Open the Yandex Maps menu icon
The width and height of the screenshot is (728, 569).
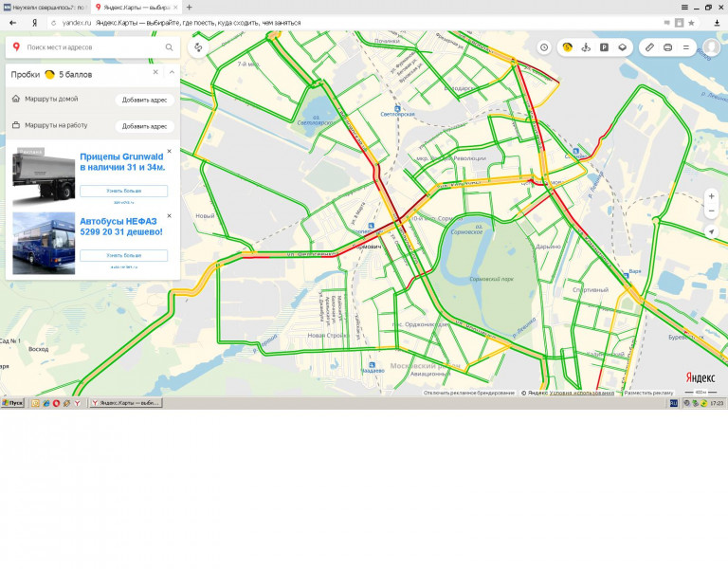click(685, 47)
